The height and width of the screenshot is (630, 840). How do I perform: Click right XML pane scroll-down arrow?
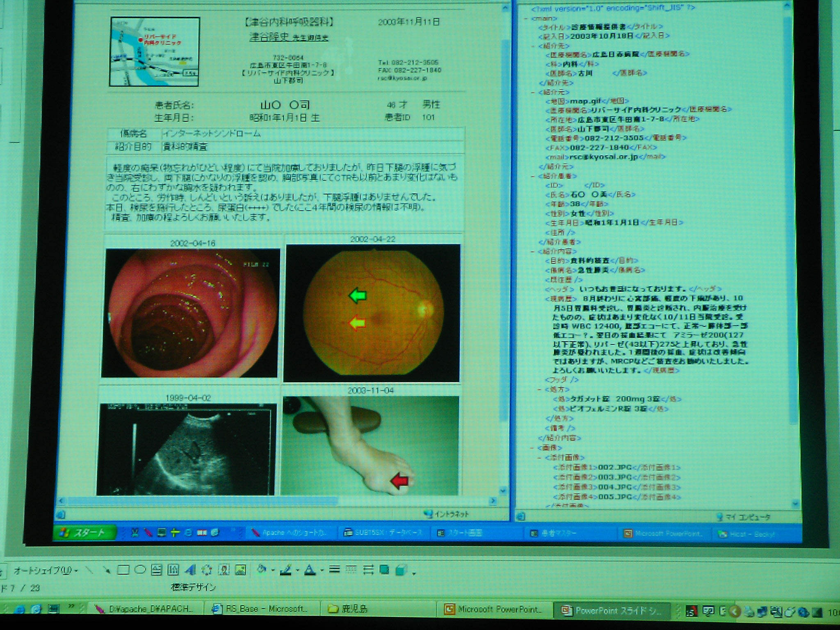point(796,504)
